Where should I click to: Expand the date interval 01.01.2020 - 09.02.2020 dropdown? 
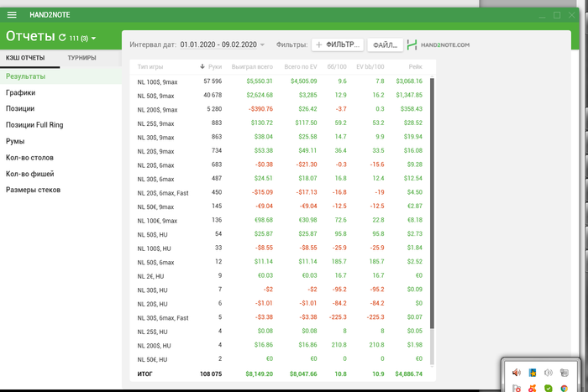pyautogui.click(x=223, y=44)
